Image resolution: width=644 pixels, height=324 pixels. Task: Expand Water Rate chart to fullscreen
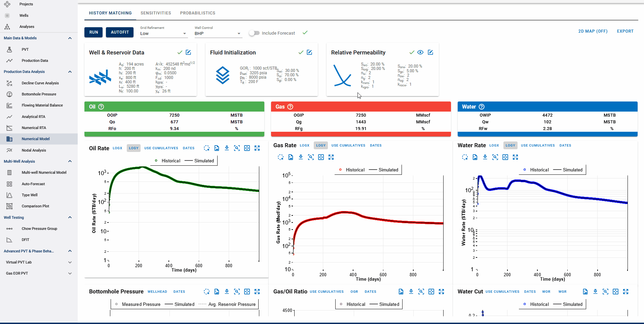515,157
